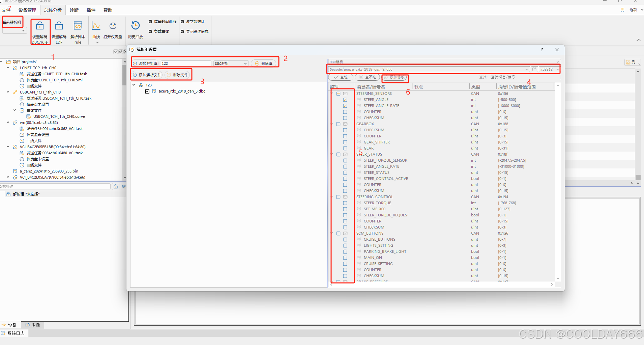
Task: Toggle the 显示错误信息 checkbox
Action: [x=182, y=31]
